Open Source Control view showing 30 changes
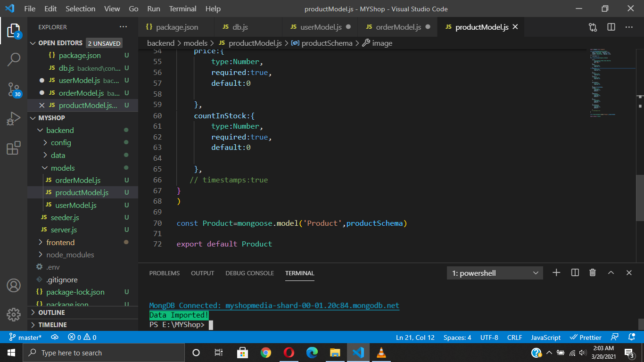This screenshot has width=644, height=362. coord(14,90)
